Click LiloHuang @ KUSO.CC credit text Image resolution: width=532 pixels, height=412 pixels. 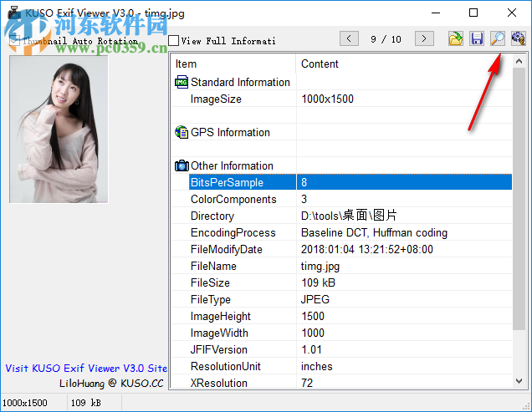(x=111, y=384)
